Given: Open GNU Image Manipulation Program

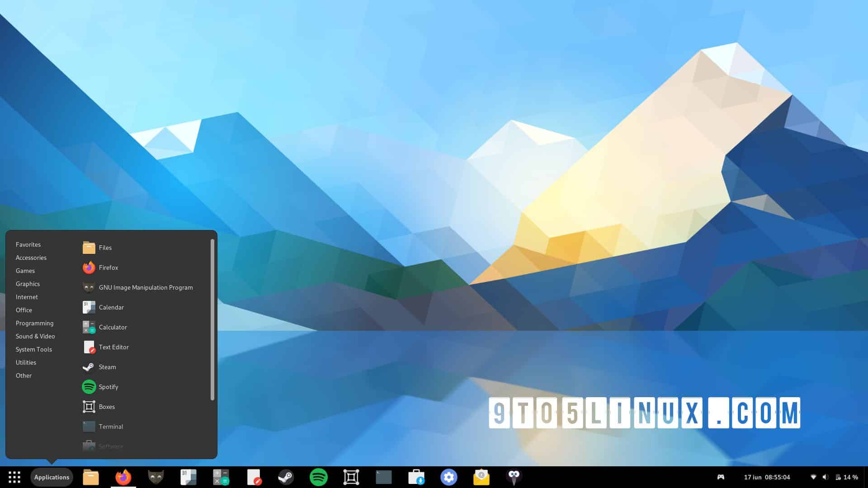Looking at the screenshot, I should tap(146, 287).
